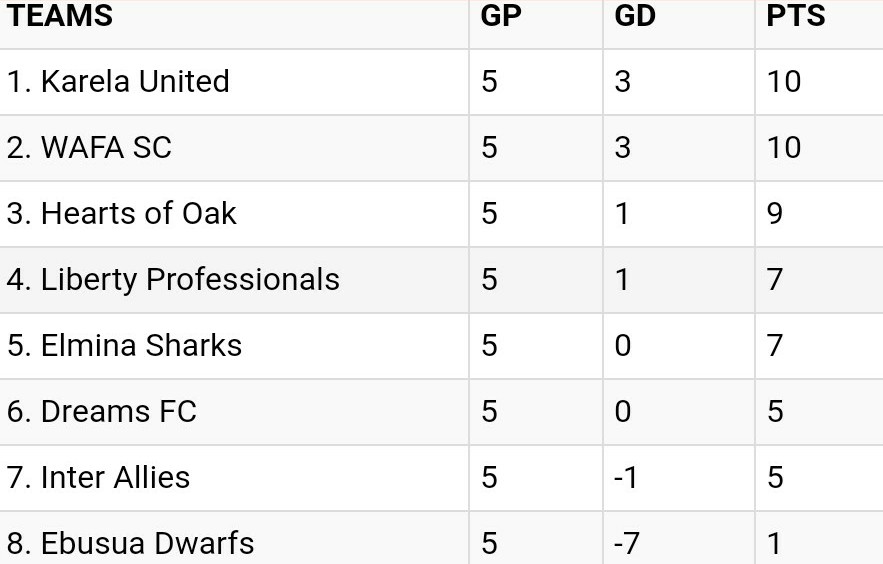Click Liberty Professionals' games played cell
Screen dimensions: 883x564
[536, 280]
